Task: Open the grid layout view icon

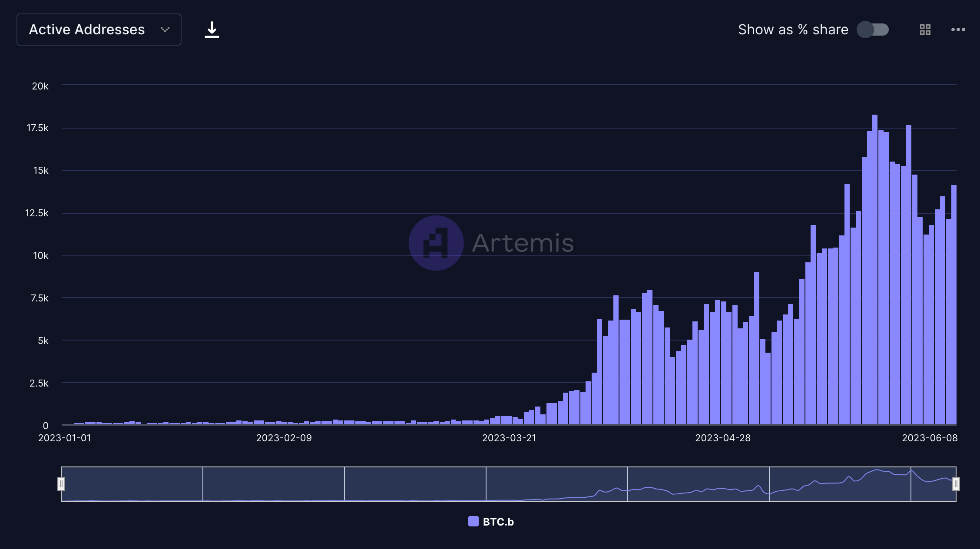Action: [x=925, y=30]
